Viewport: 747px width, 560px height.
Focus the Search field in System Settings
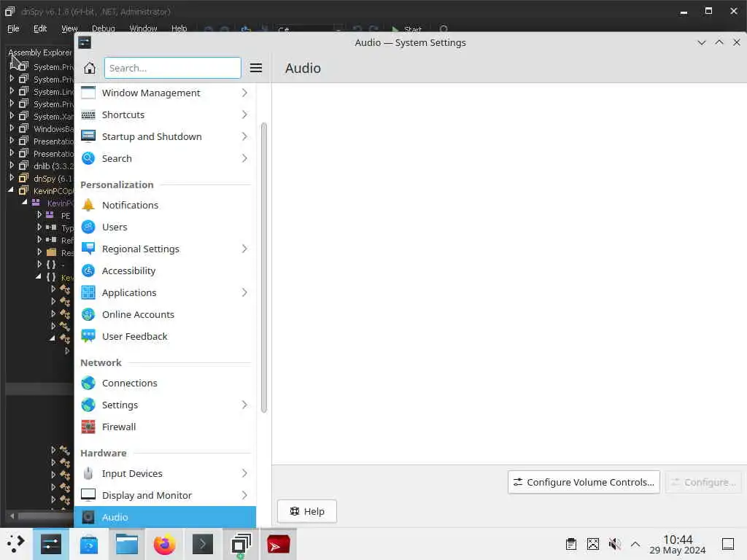[x=172, y=68]
